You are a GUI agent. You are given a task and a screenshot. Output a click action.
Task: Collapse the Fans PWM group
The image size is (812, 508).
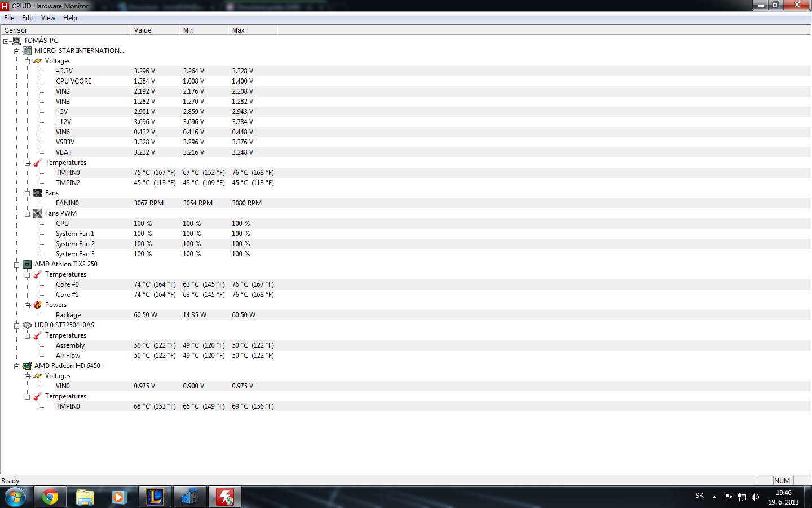coord(28,214)
